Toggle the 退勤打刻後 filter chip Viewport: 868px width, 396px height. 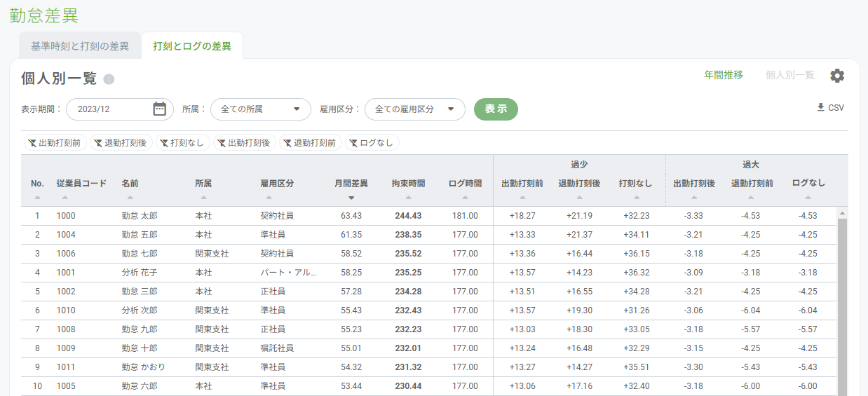click(120, 143)
